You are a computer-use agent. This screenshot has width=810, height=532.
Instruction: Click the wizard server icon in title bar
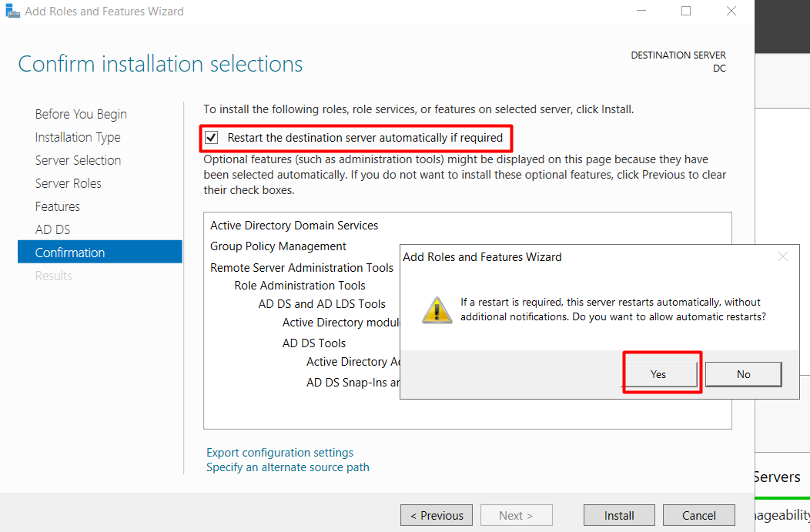[13, 12]
